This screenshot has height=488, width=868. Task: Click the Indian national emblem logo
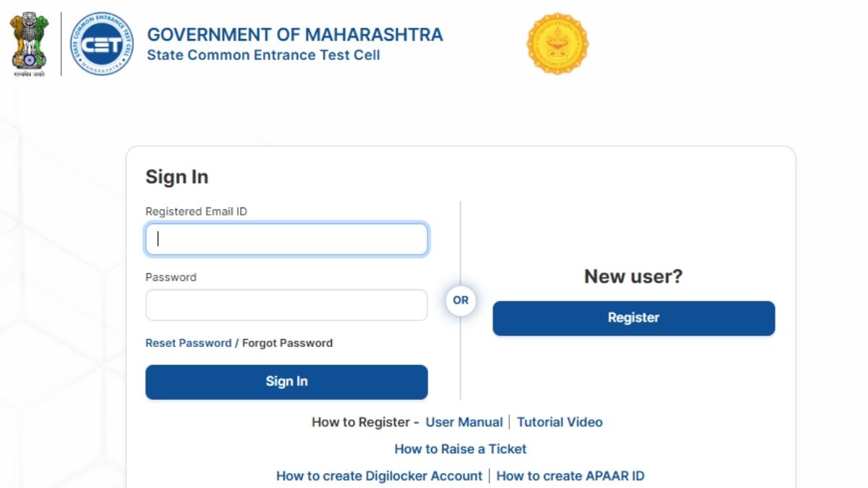pos(29,43)
